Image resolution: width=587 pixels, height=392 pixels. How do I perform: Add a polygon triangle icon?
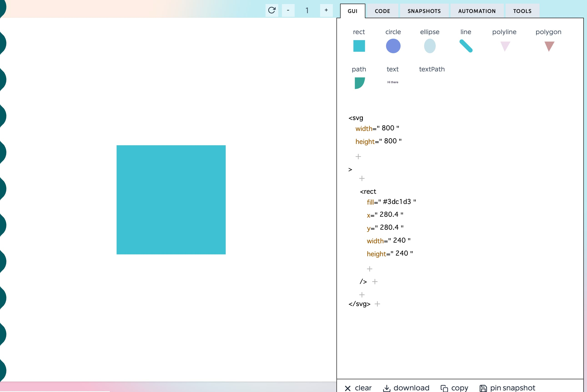pyautogui.click(x=549, y=46)
